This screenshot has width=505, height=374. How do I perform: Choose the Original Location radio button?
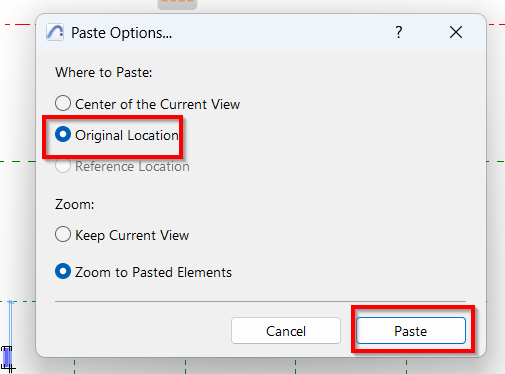pyautogui.click(x=63, y=134)
